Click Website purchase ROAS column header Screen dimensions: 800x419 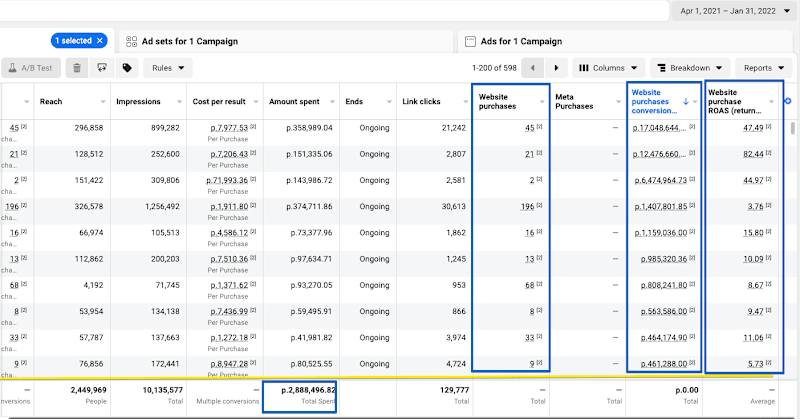(735, 102)
